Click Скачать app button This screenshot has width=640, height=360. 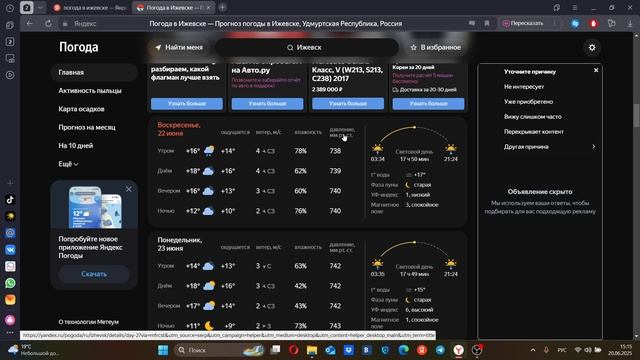pyautogui.click(x=94, y=274)
